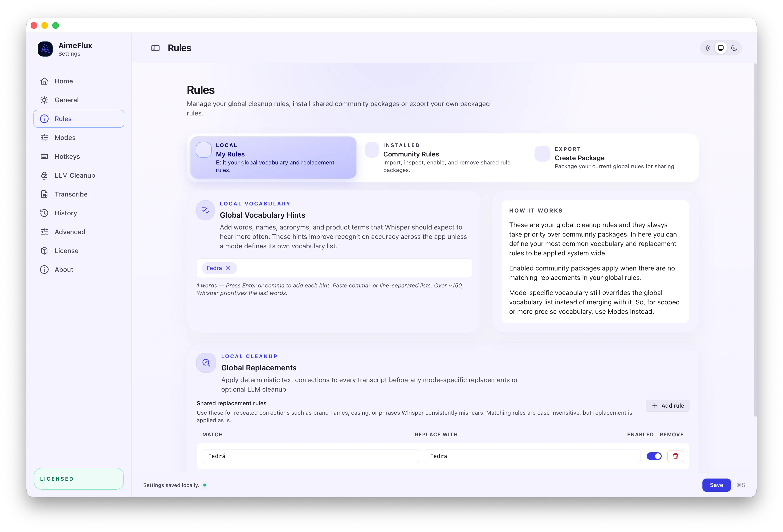Click the REMOVE column header
Image resolution: width=783 pixels, height=532 pixels.
point(672,435)
